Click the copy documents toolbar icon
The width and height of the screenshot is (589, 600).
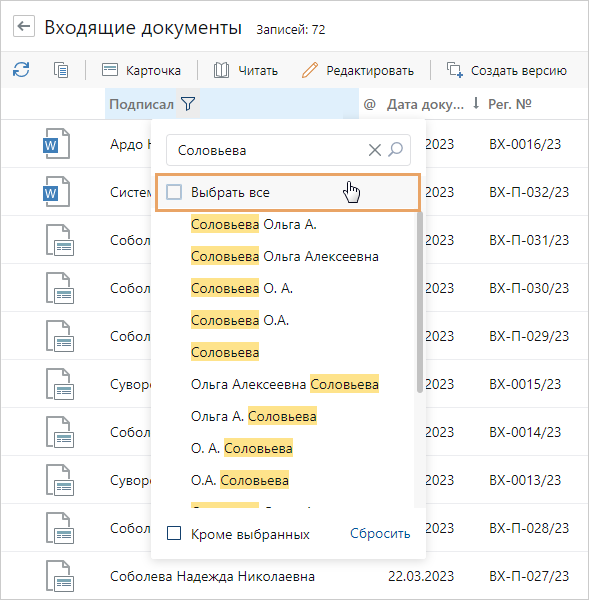(61, 70)
